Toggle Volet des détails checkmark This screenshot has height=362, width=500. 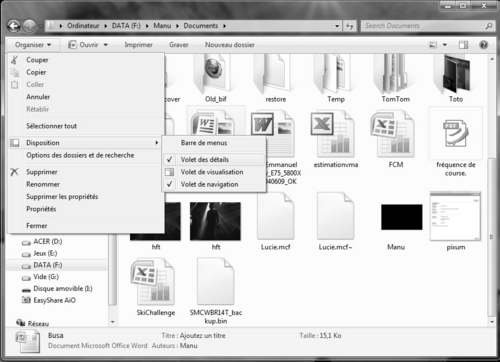click(170, 160)
